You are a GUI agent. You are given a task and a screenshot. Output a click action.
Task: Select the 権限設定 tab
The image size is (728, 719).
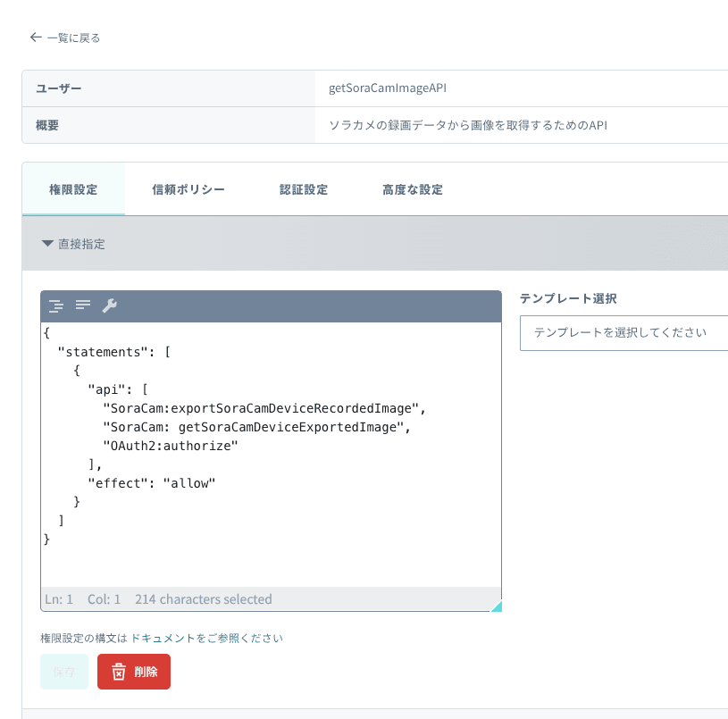[73, 189]
